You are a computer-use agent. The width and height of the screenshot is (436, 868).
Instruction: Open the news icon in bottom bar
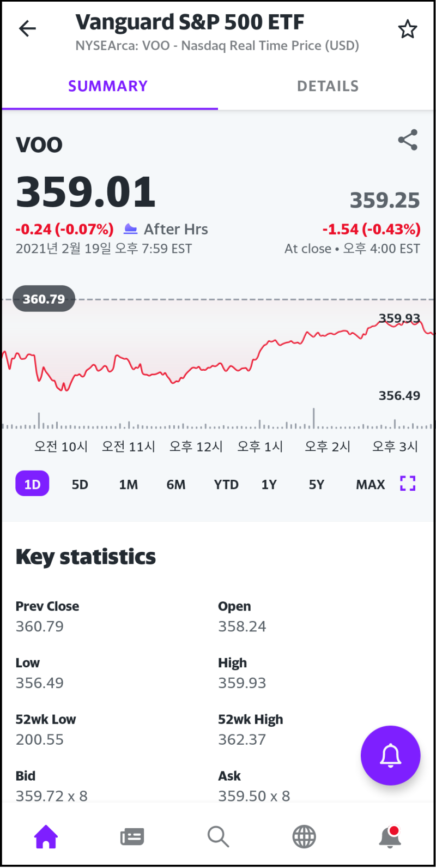click(x=132, y=836)
